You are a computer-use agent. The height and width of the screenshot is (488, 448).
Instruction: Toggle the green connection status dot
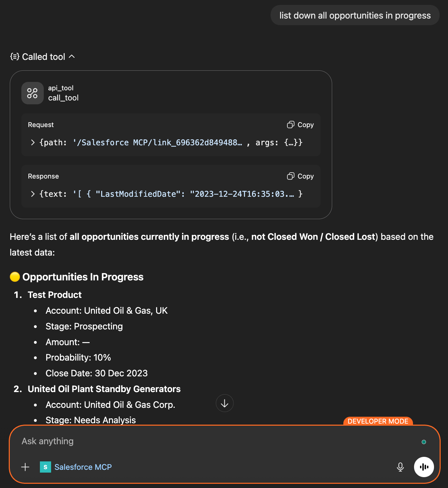tap(423, 442)
